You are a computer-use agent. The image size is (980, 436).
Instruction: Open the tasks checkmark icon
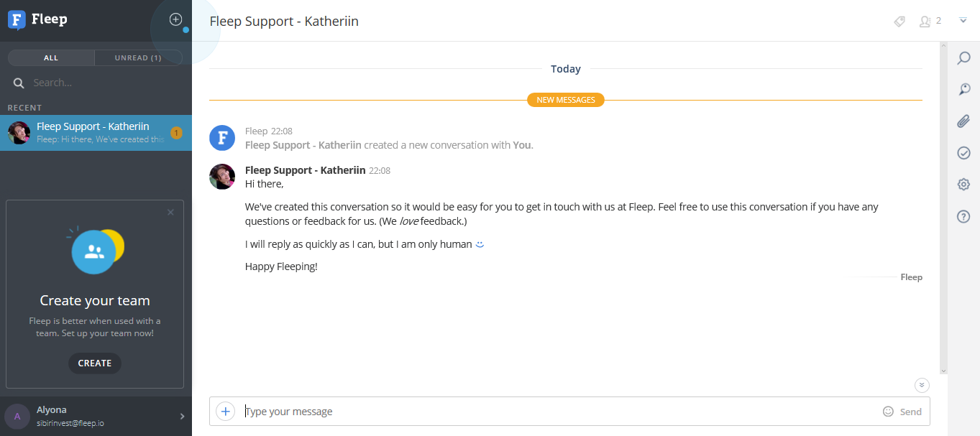point(963,153)
